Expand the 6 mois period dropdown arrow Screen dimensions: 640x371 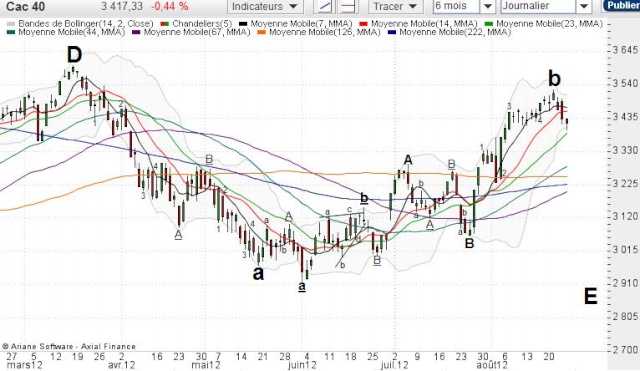(487, 6)
